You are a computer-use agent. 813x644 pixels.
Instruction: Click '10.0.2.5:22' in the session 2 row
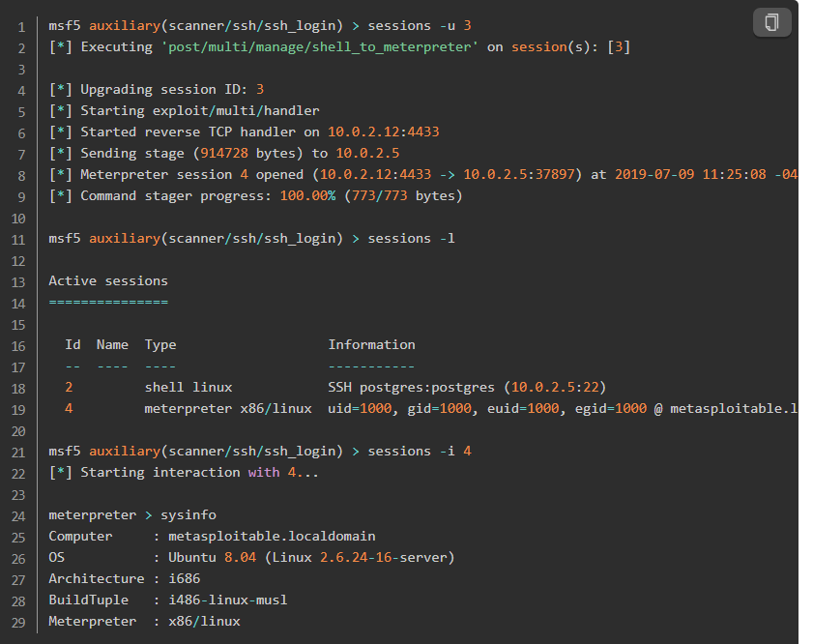555,388
